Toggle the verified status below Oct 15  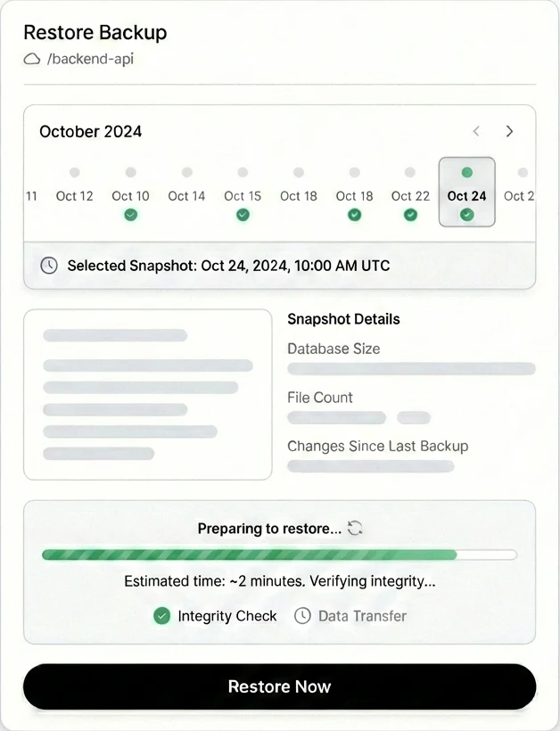(242, 215)
